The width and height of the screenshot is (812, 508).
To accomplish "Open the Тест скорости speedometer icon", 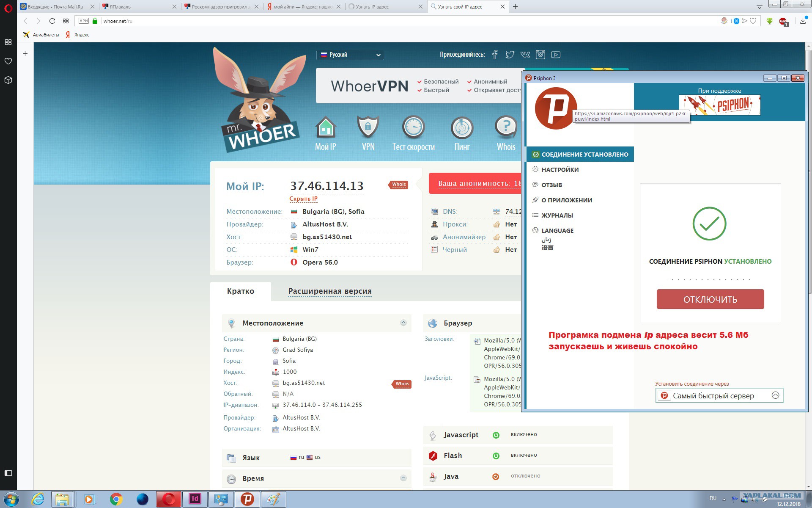I will pos(413,127).
